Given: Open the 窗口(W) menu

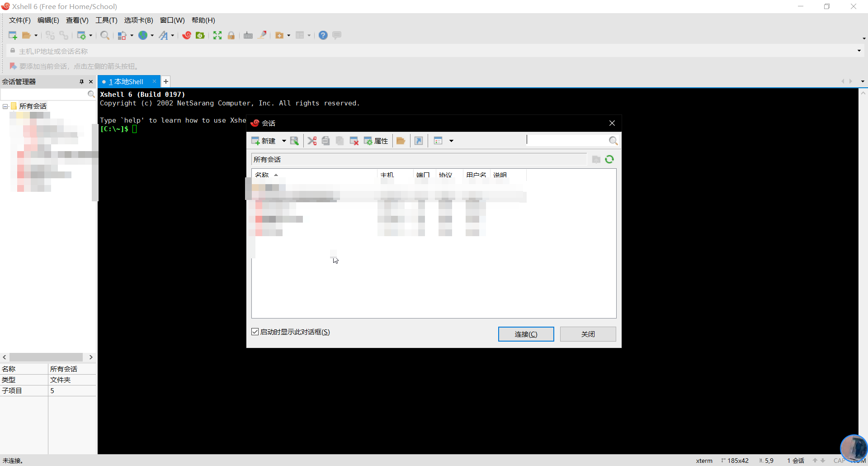Looking at the screenshot, I should (x=172, y=20).
